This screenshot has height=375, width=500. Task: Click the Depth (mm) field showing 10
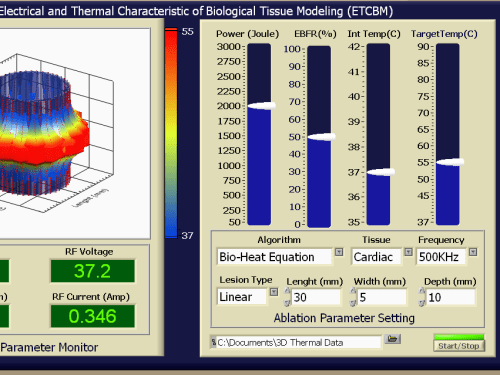(451, 297)
